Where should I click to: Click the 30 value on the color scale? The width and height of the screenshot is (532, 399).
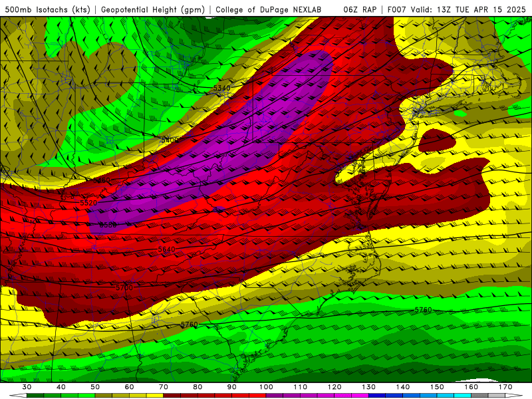(x=27, y=387)
